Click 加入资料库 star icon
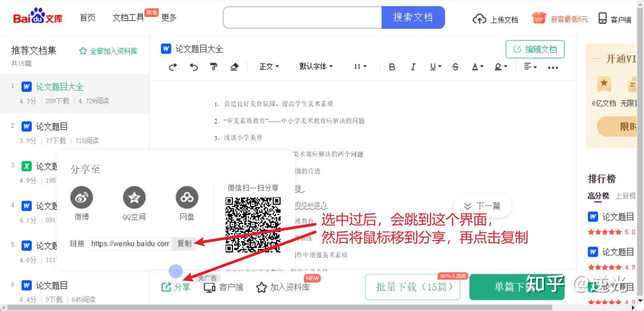 pos(261,287)
